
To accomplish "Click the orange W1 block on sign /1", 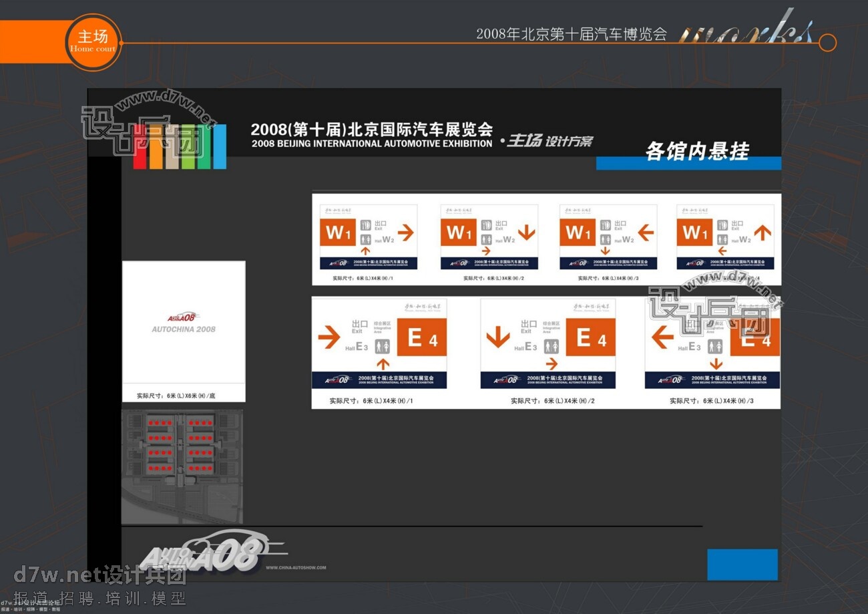I will (339, 233).
